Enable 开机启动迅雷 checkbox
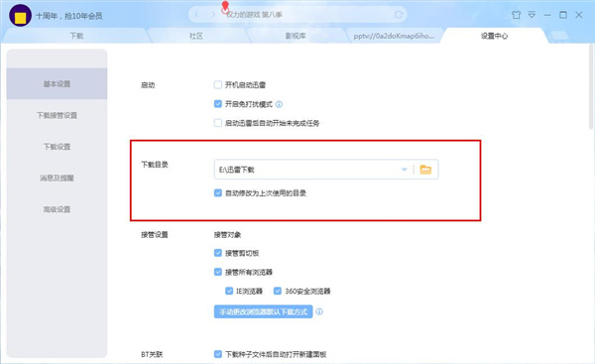Screen dimensions: 595x364 coord(218,84)
